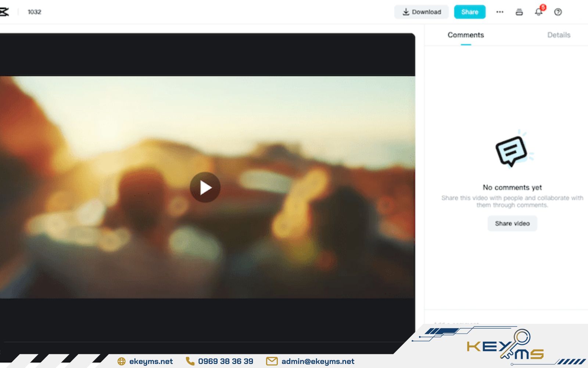Open notifications from the bell icon
The height and width of the screenshot is (368, 588).
538,12
